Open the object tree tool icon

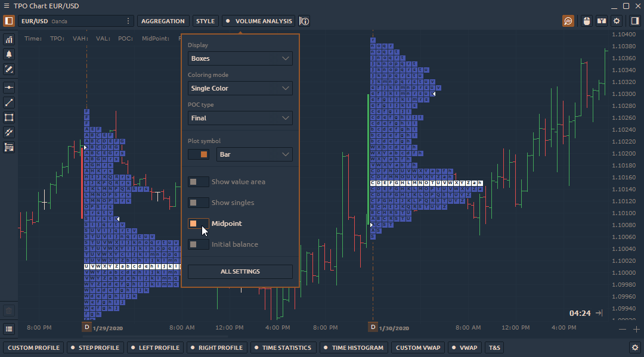[x=8, y=147]
